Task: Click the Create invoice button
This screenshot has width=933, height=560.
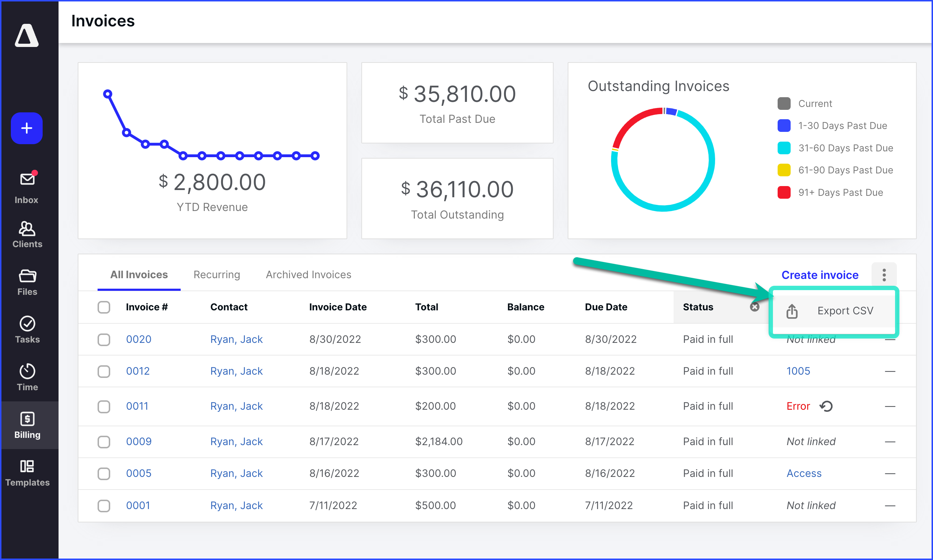Action: 820,275
